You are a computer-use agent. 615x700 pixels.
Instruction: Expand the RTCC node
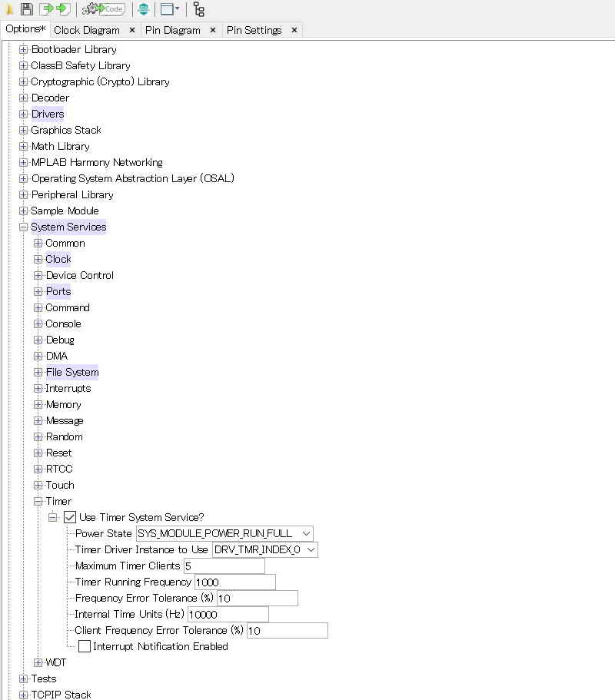point(38,469)
